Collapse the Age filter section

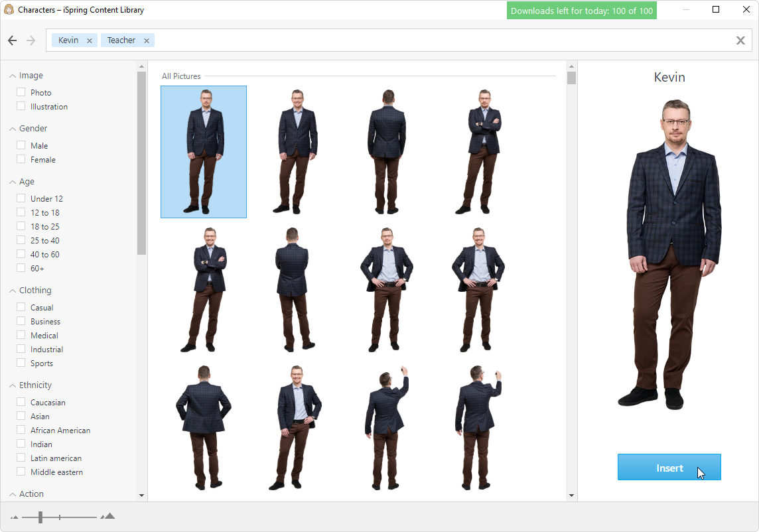click(13, 182)
